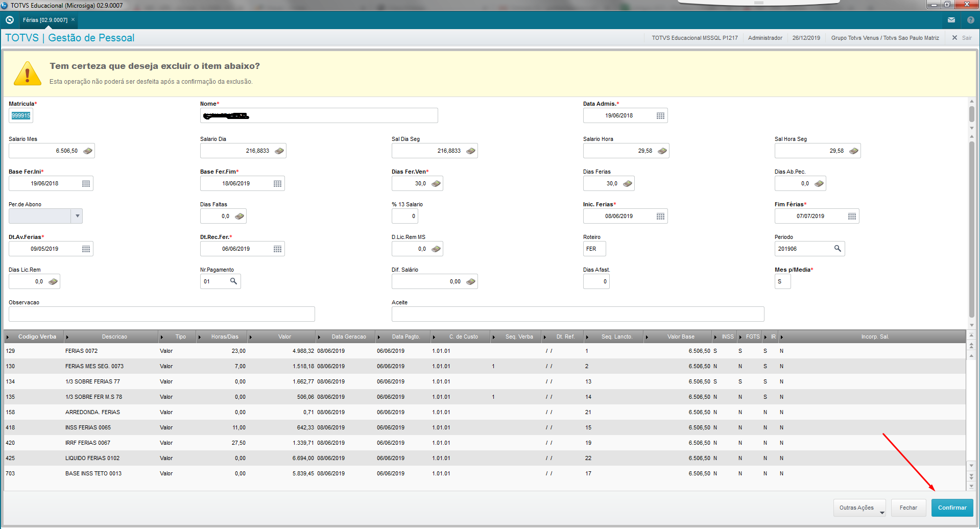
Task: Expand Horas/Dias column header arrow
Action: (x=200, y=337)
